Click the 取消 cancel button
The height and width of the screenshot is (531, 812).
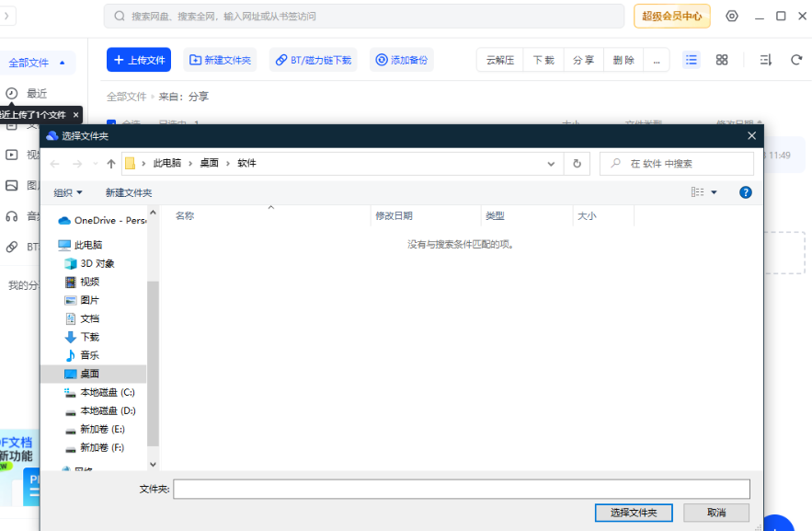click(x=716, y=513)
